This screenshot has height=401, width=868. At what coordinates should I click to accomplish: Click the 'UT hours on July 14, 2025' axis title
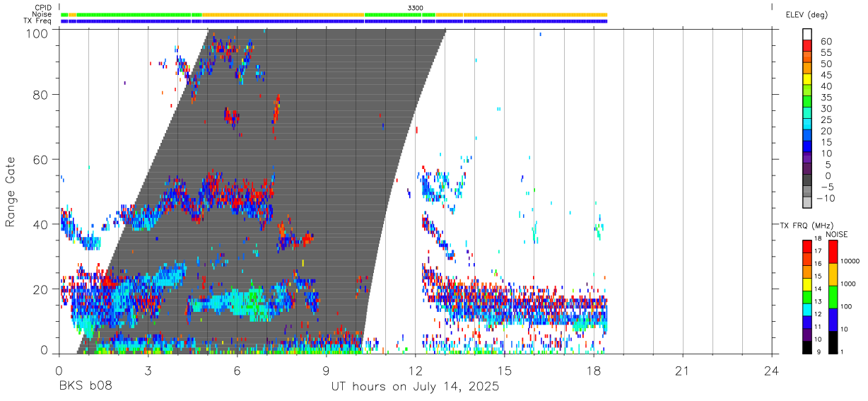pyautogui.click(x=416, y=387)
